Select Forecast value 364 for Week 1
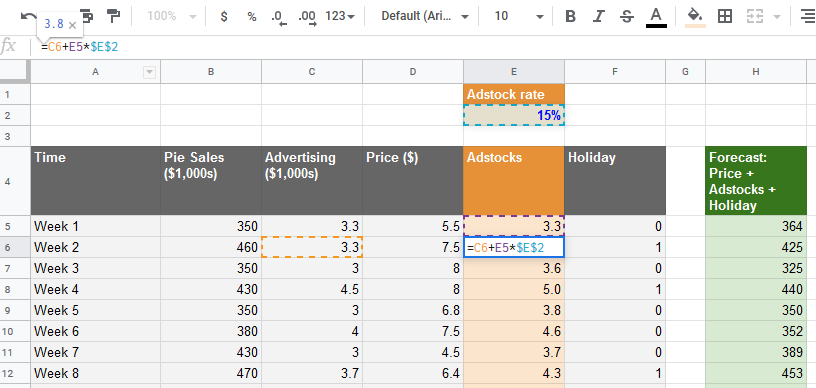The width and height of the screenshot is (816, 388). (756, 226)
